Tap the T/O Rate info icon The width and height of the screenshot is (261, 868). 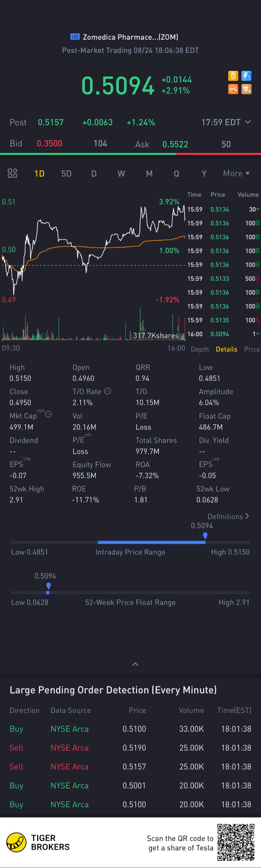click(108, 391)
